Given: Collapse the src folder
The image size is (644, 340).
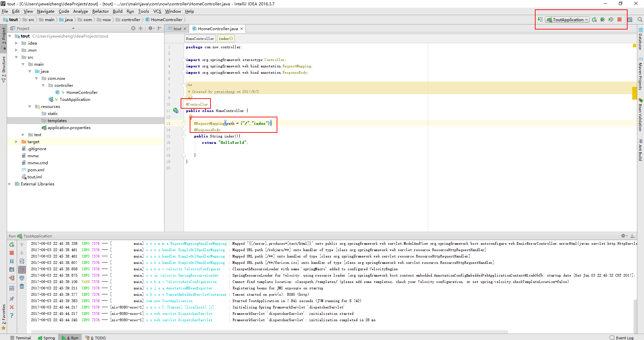Looking at the screenshot, I should (x=16, y=57).
